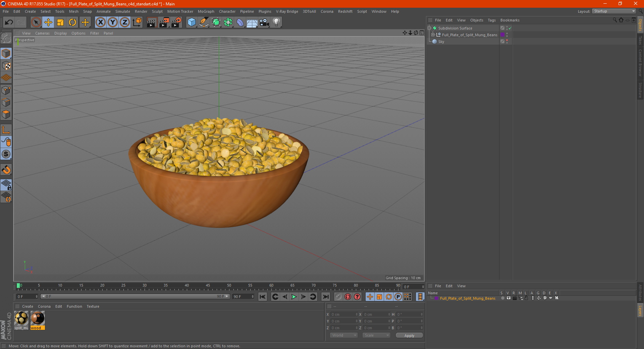This screenshot has height=349, width=644.
Task: Toggle Subdivision Surface enable checkmark
Action: click(510, 28)
